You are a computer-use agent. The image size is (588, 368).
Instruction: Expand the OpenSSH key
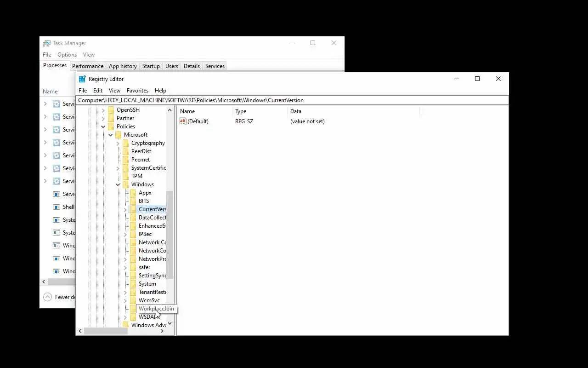(103, 110)
